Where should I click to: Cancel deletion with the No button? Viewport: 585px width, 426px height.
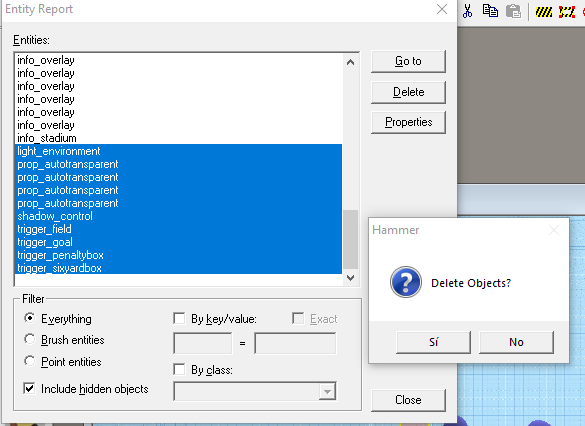click(516, 342)
